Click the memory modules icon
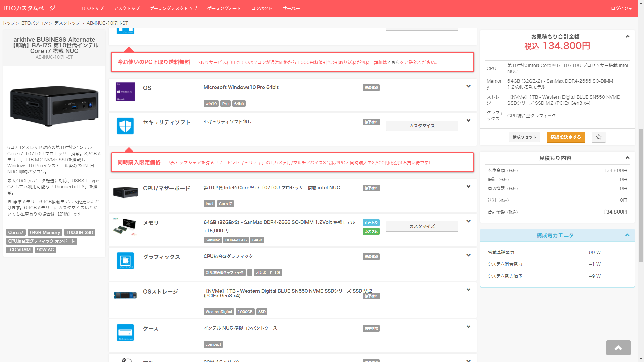The width and height of the screenshot is (644, 362). tap(125, 227)
